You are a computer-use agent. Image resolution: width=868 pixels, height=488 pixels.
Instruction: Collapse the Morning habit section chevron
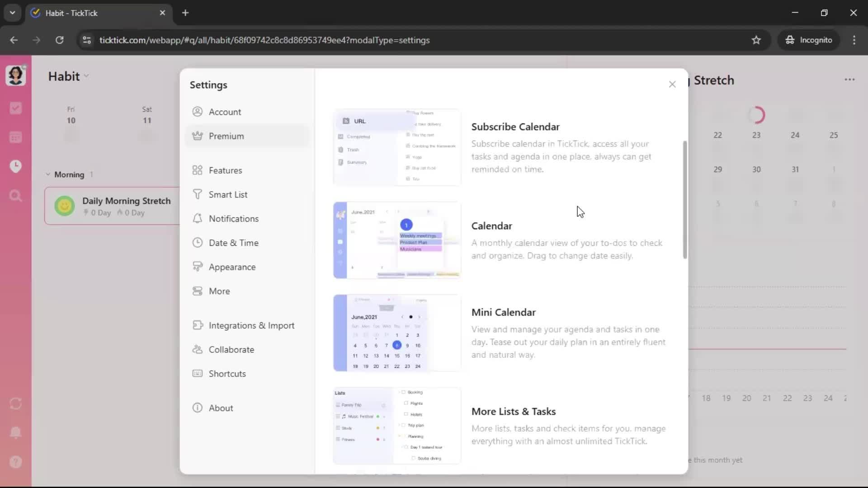pos(48,174)
